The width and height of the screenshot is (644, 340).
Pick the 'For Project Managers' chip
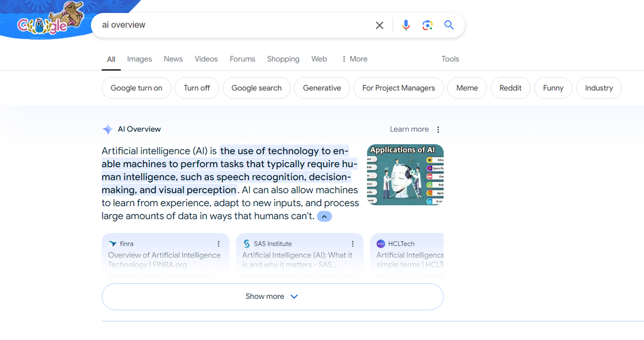399,88
